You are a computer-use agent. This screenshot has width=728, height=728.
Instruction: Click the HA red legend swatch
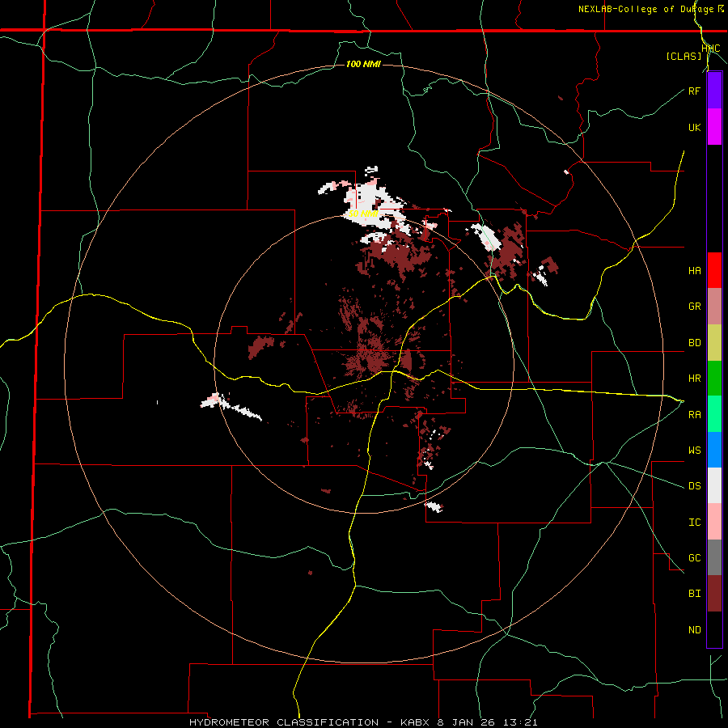click(x=714, y=270)
